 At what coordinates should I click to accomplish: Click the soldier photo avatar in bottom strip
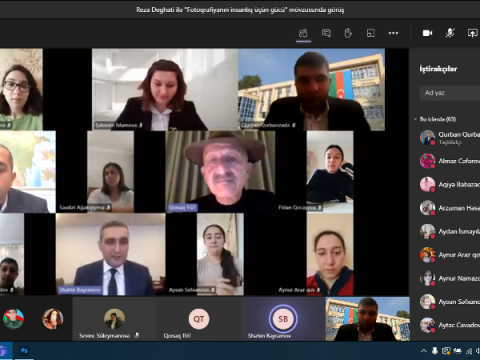coord(13,319)
